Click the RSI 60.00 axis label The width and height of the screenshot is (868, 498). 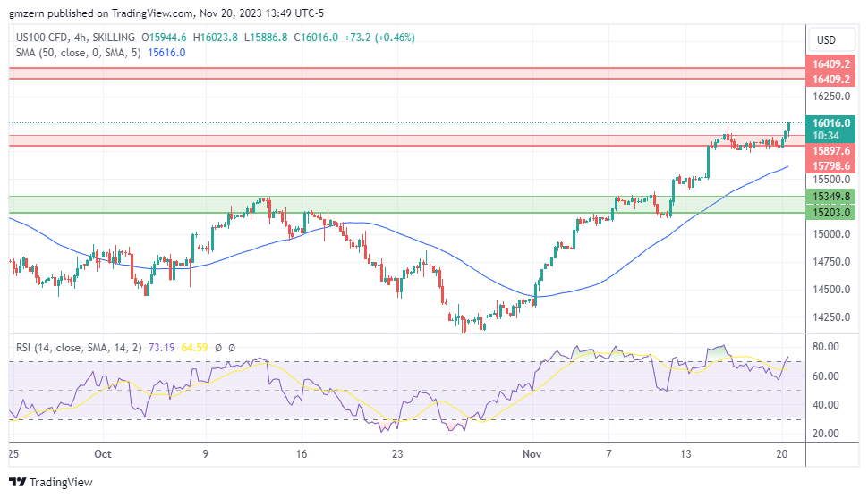coord(825,376)
